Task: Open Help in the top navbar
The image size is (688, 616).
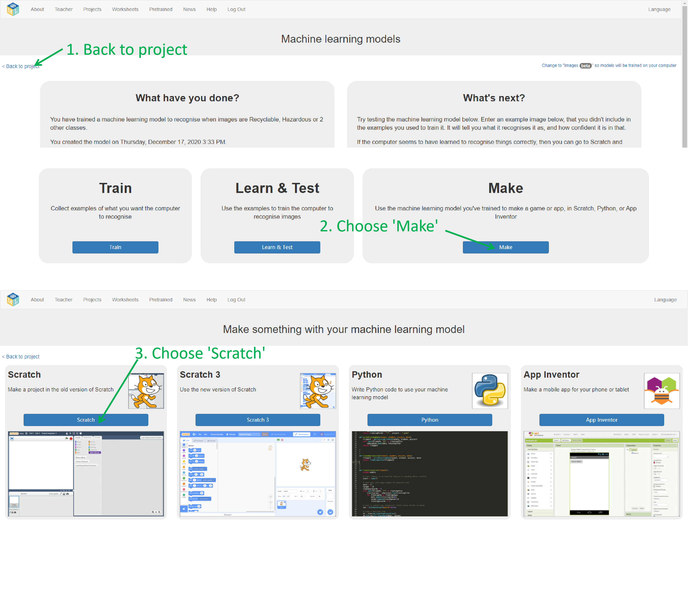Action: coord(212,9)
